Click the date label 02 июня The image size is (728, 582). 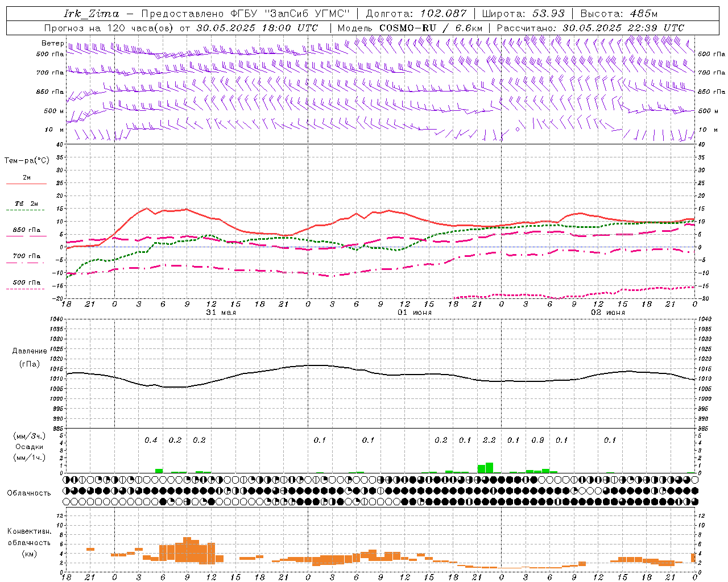point(607,313)
